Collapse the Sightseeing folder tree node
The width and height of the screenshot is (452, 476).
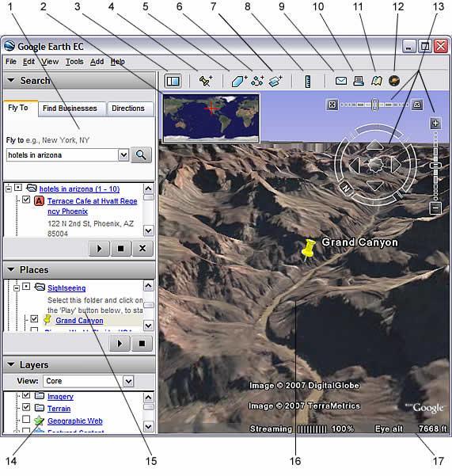click(x=17, y=288)
